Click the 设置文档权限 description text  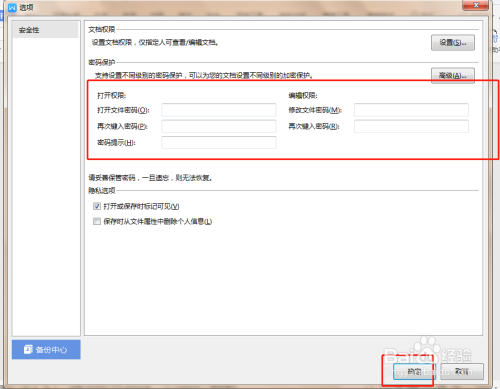(155, 43)
